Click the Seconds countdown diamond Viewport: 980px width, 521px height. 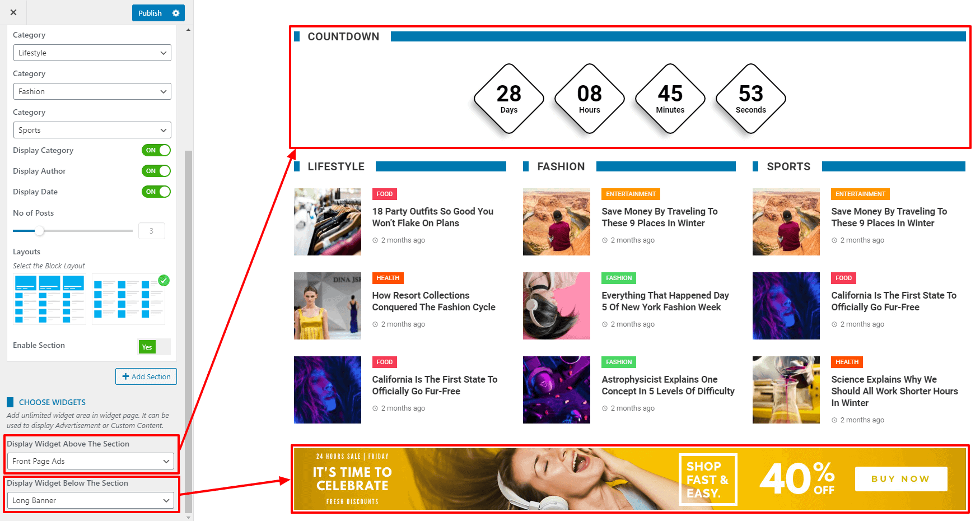[751, 99]
